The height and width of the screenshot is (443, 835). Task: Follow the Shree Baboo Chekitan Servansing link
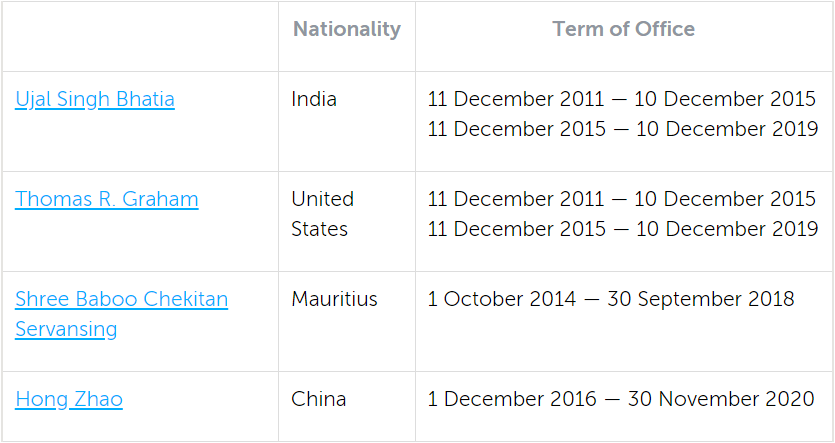pyautogui.click(x=121, y=300)
